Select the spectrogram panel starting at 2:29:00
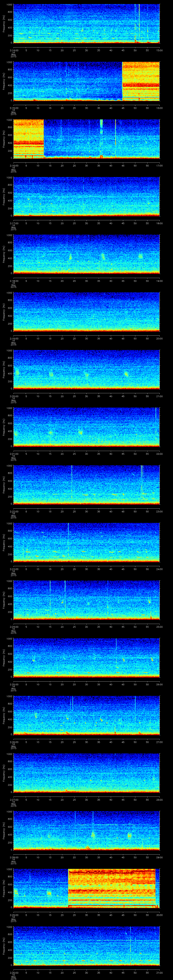173x980 pixels. (x=87, y=888)
